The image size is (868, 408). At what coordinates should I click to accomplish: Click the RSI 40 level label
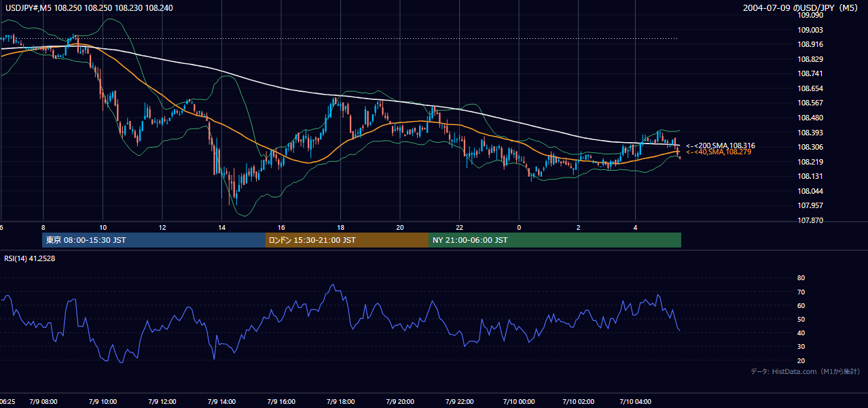pos(801,333)
